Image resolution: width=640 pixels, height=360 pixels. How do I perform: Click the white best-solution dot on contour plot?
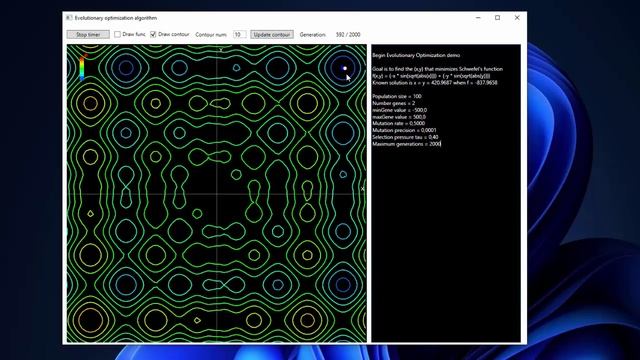[344, 68]
